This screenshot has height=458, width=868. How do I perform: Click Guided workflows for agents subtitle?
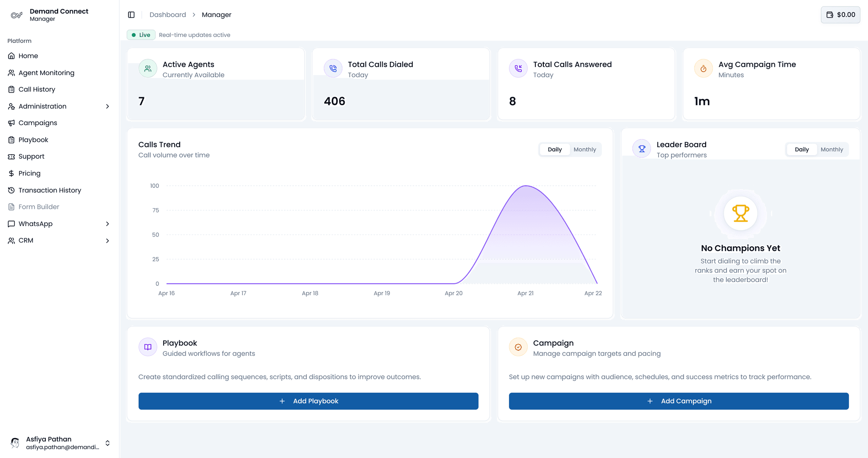(x=209, y=354)
